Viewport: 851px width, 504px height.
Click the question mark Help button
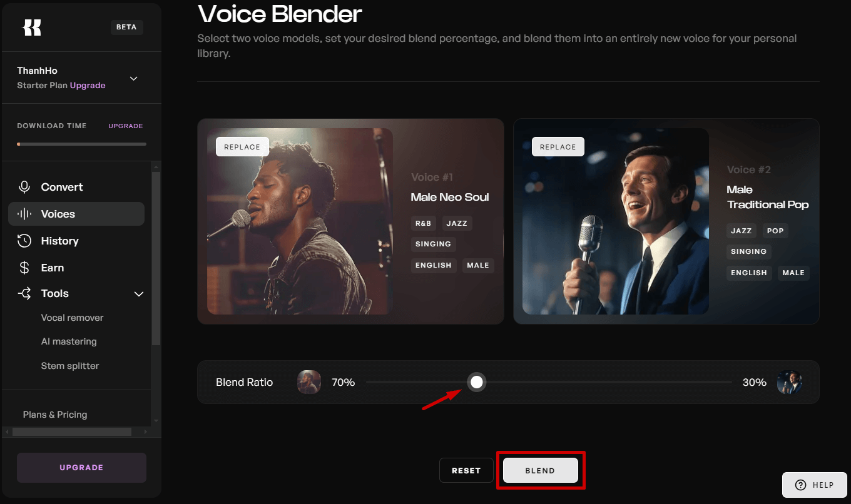pos(814,485)
